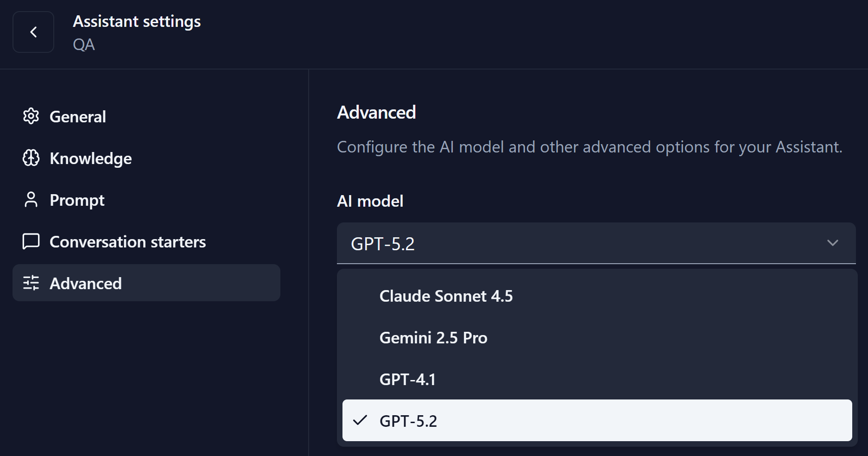Click the General settings gear icon

[x=31, y=116]
